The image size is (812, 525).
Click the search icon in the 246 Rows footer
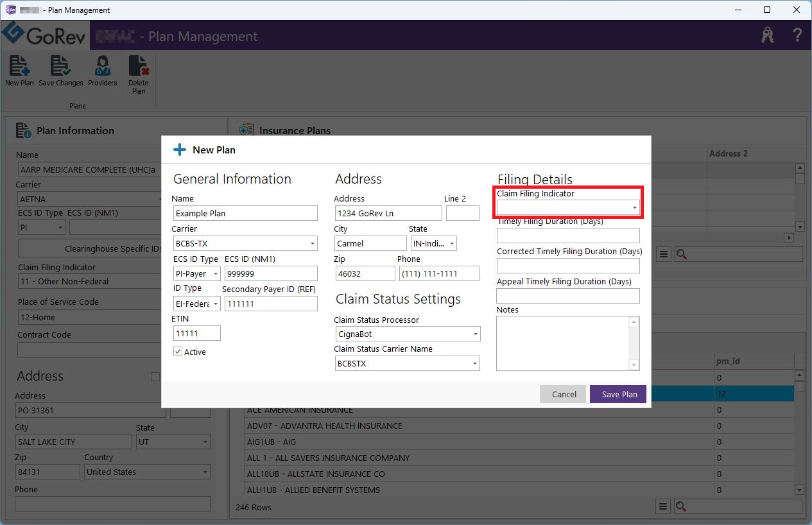click(682, 506)
